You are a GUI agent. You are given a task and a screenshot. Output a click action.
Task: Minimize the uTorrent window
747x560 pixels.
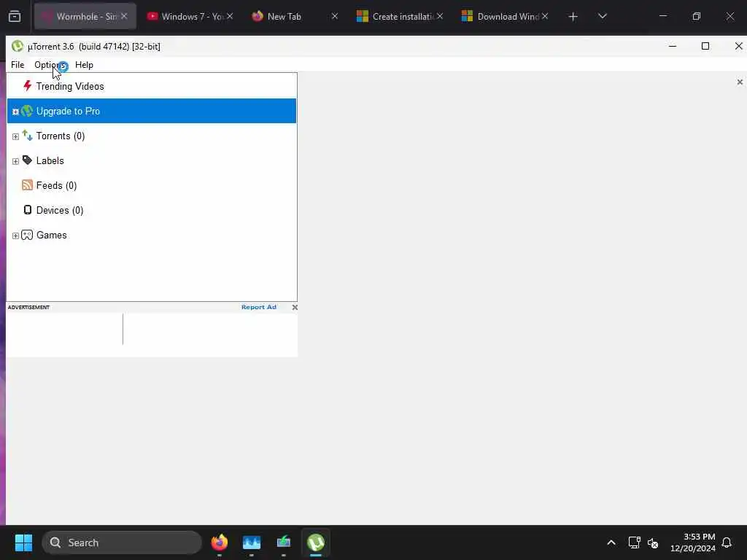pos(672,46)
